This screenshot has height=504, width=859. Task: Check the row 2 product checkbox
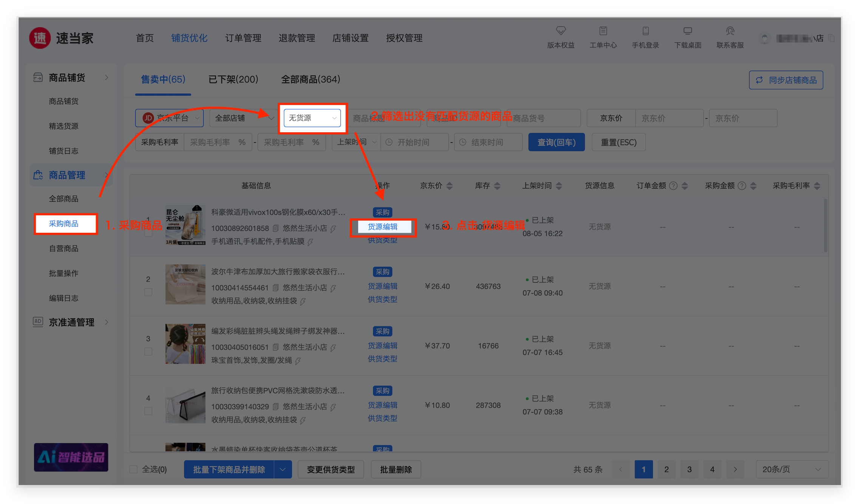click(x=148, y=292)
